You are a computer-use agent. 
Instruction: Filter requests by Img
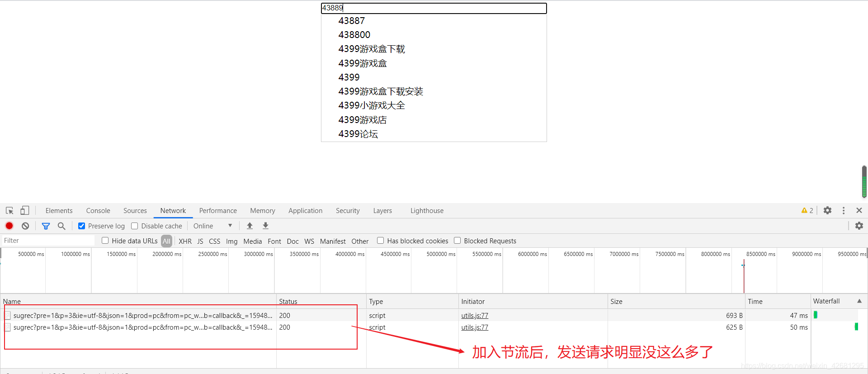point(232,241)
